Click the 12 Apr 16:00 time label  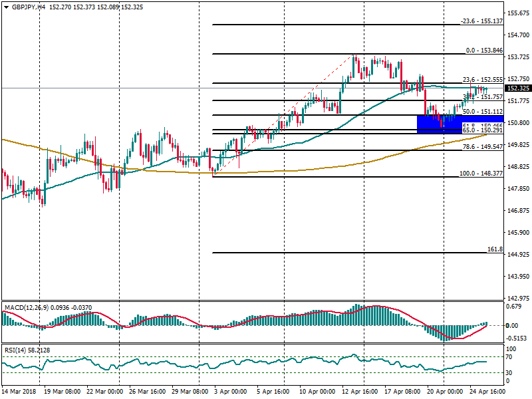pos(360,392)
